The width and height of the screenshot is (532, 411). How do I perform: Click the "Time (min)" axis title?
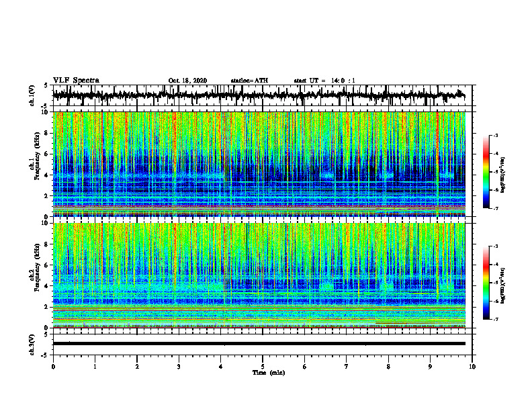coord(269,373)
